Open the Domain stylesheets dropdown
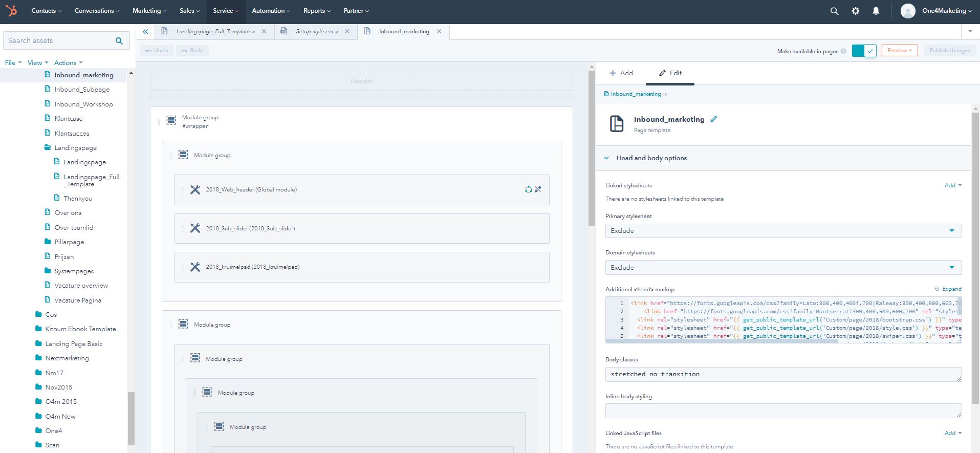This screenshot has height=453, width=980. point(783,268)
